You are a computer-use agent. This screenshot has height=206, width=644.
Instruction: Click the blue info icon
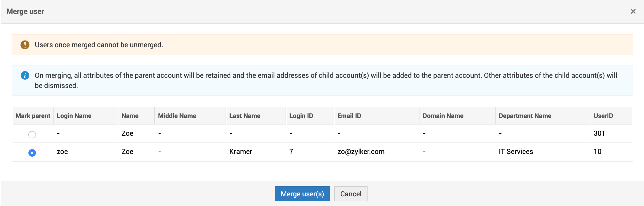click(25, 75)
